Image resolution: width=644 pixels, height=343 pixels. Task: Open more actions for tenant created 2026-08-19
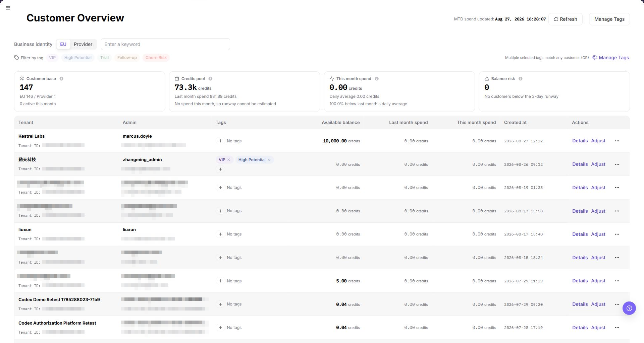point(617,188)
